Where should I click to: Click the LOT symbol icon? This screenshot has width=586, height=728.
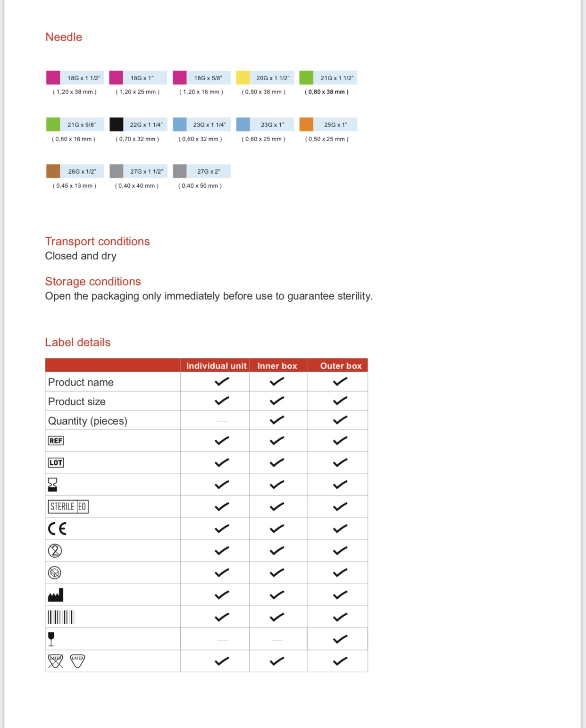(56, 463)
